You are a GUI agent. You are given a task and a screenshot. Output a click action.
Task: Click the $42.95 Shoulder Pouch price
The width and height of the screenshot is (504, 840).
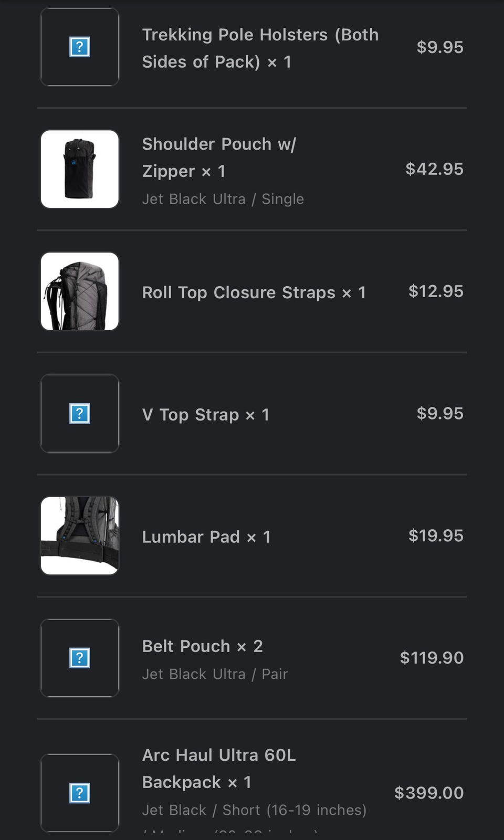pos(434,169)
